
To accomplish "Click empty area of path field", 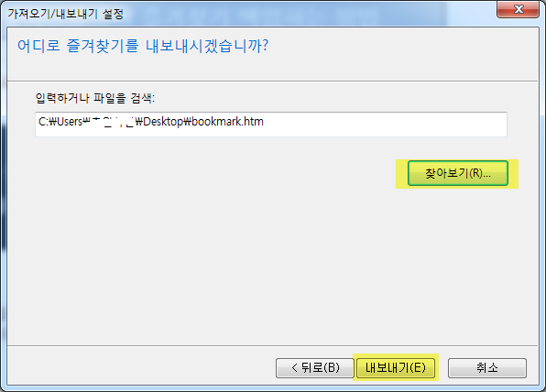I will click(x=383, y=125).
